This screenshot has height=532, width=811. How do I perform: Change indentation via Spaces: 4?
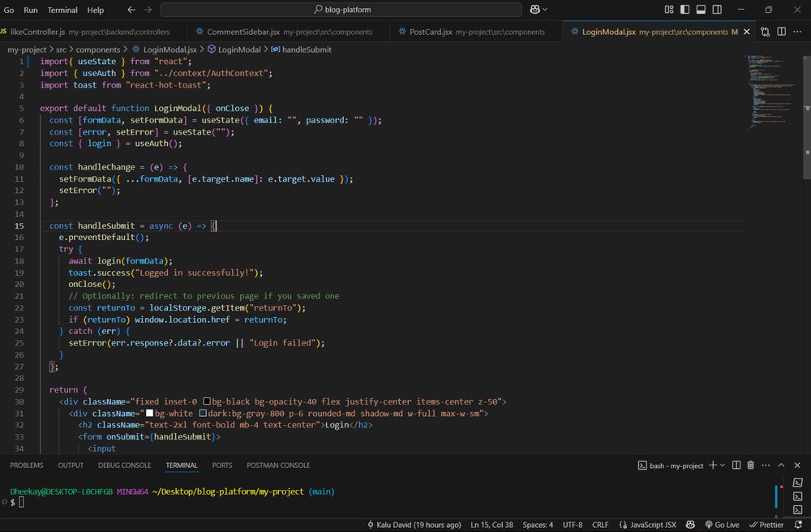(538, 525)
